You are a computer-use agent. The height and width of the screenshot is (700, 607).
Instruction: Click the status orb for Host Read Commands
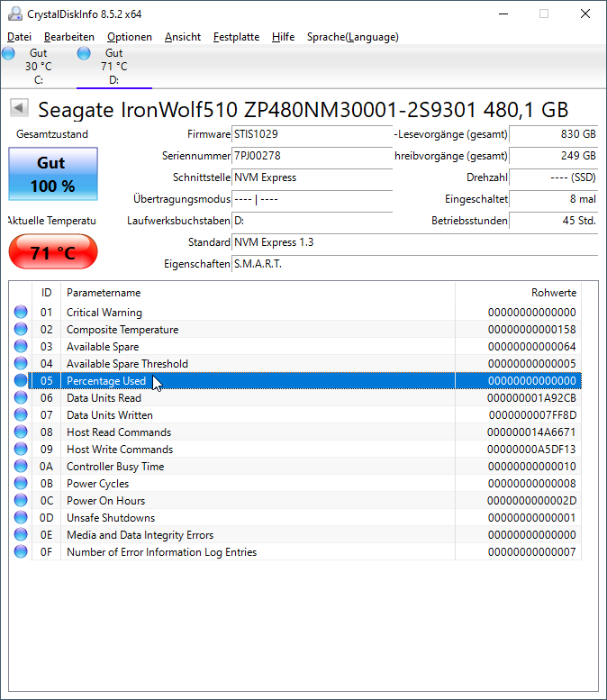pyautogui.click(x=21, y=432)
